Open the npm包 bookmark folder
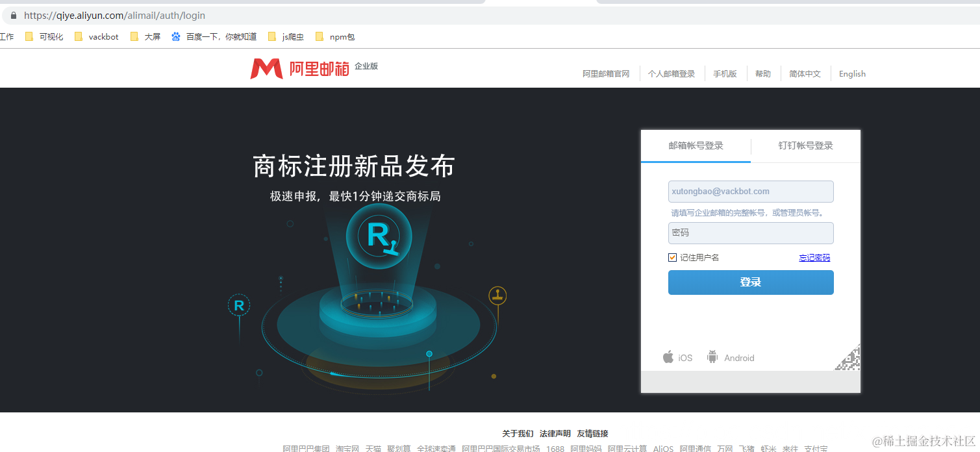The height and width of the screenshot is (452, 980). pyautogui.click(x=335, y=37)
